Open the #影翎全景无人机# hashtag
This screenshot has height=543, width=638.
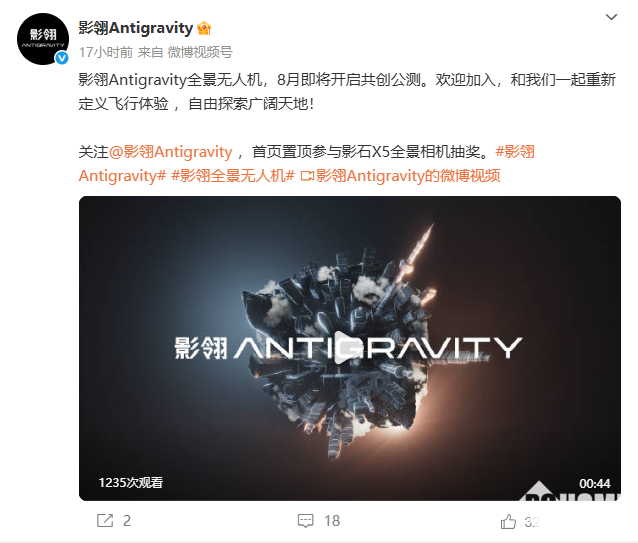click(233, 176)
